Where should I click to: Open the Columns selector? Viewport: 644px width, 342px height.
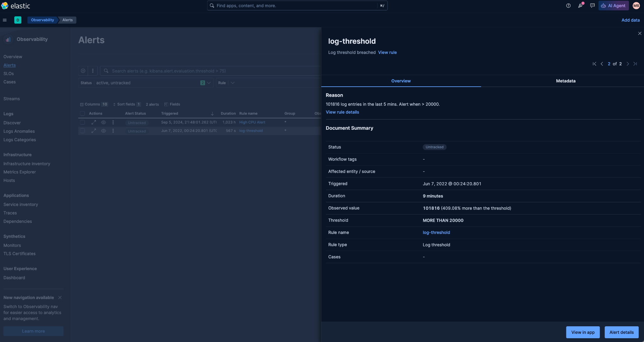tap(94, 104)
